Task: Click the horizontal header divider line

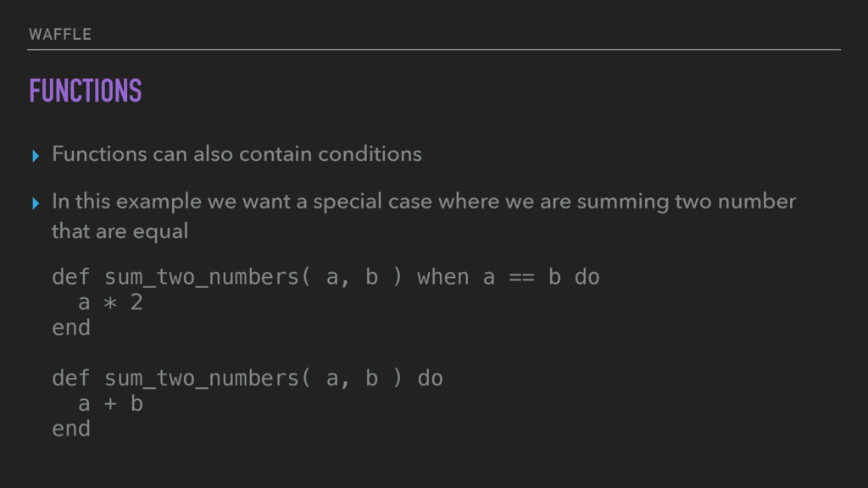Action: click(x=434, y=50)
